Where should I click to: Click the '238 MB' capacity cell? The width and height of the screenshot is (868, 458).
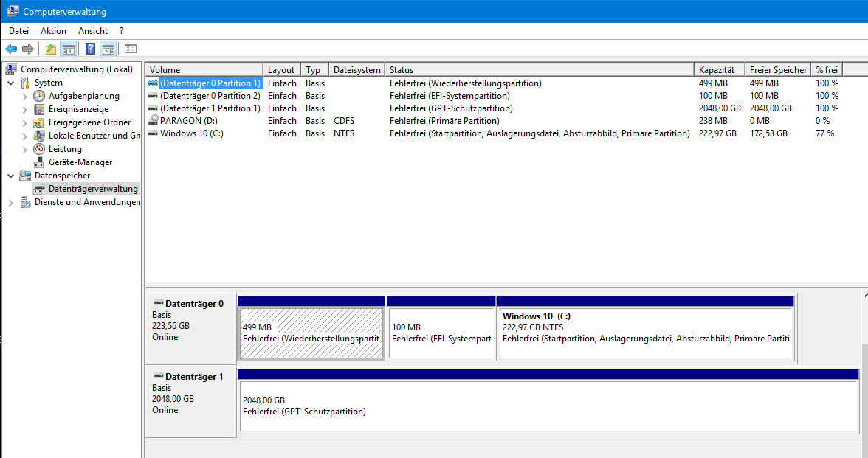713,121
